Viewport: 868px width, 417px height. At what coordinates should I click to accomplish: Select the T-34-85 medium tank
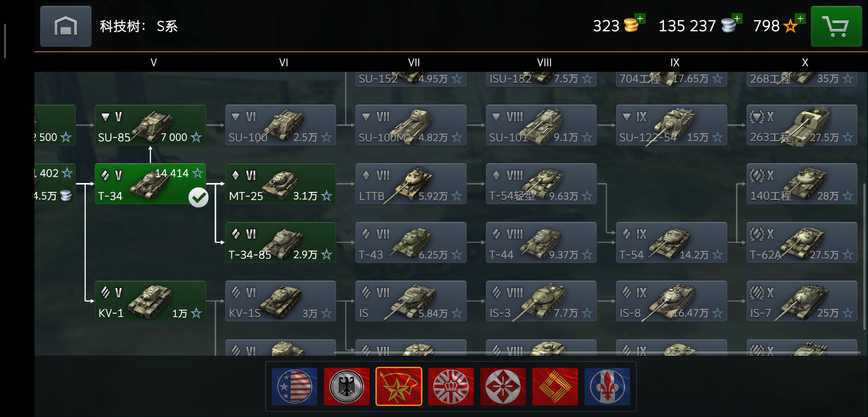click(281, 242)
